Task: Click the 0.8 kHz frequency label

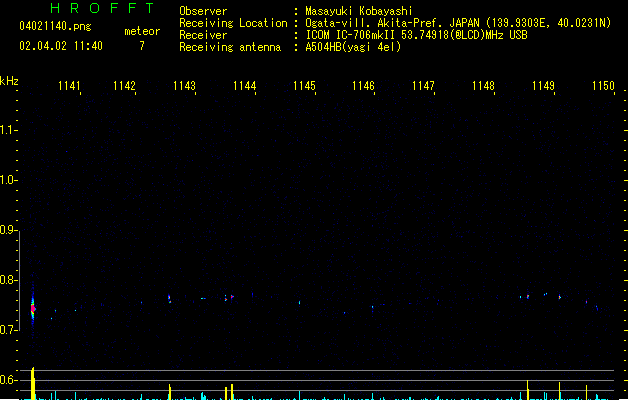Action: coord(7,280)
